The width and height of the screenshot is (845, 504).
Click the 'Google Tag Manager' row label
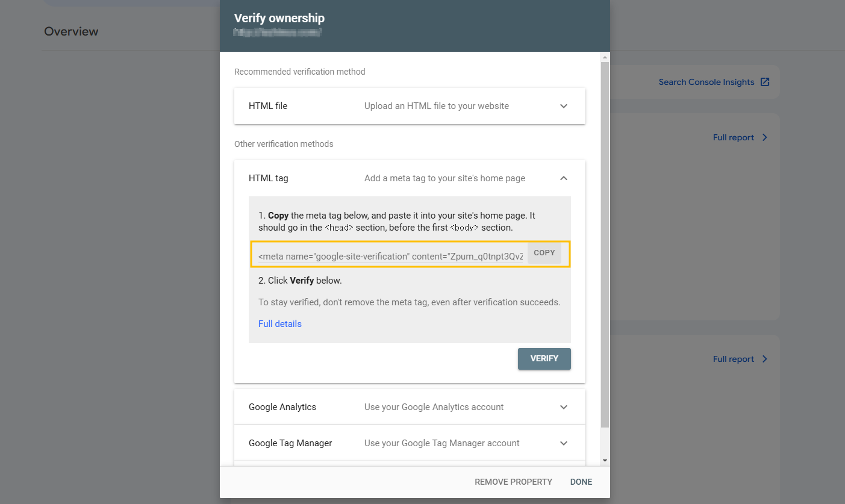coord(290,443)
